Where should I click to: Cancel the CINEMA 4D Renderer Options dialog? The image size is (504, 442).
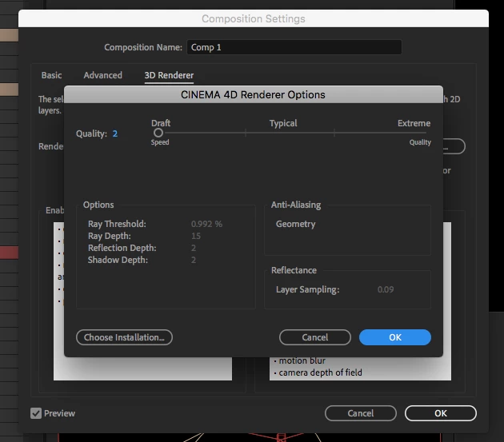(314, 337)
